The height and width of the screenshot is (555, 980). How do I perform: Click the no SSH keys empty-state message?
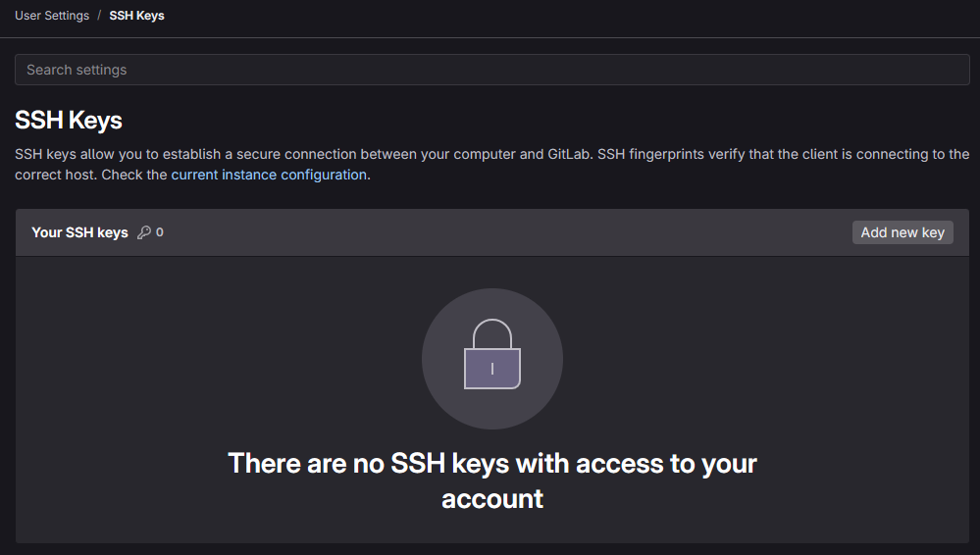click(492, 480)
